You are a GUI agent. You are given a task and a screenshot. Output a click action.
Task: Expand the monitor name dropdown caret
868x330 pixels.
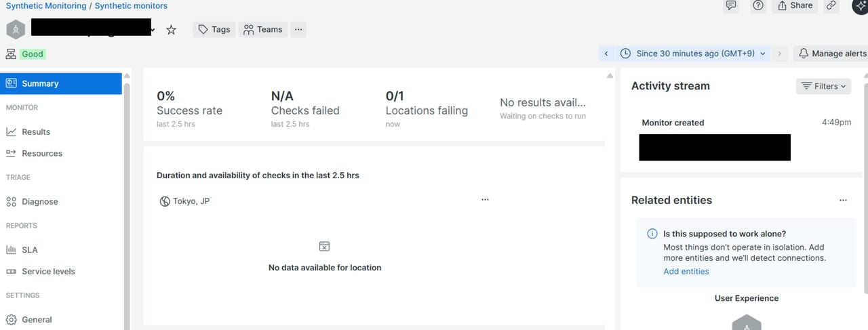(x=153, y=30)
